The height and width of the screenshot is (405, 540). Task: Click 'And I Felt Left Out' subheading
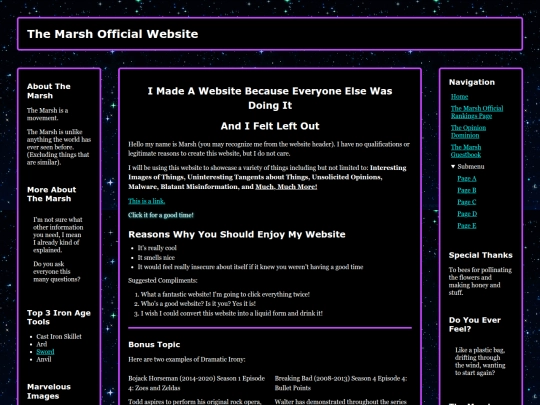(x=270, y=126)
